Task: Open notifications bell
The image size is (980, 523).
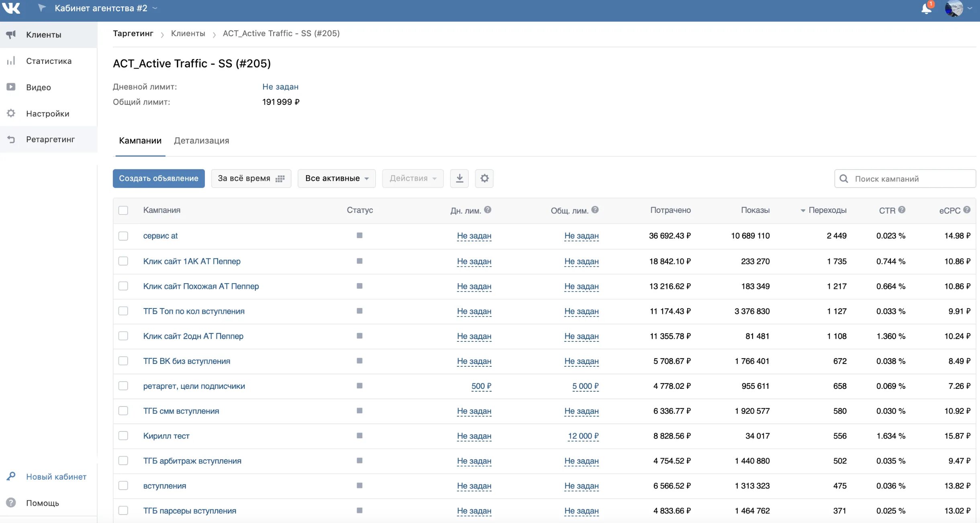Action: point(926,8)
